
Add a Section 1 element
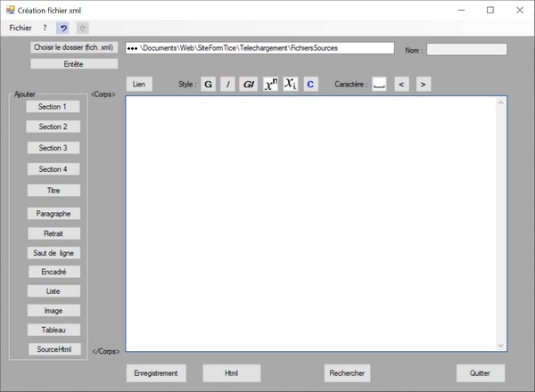(53, 106)
